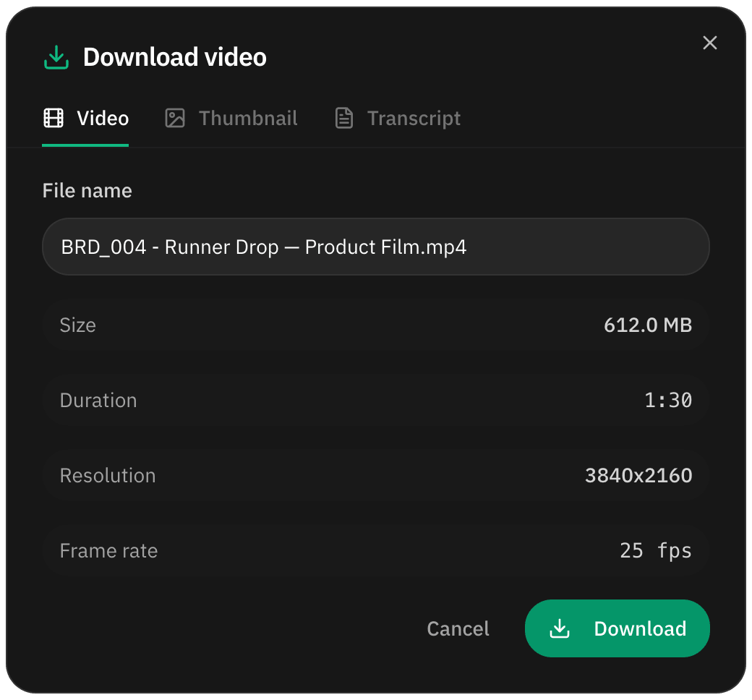Click the 3840x2160 resolution value
The image size is (752, 700).
tap(638, 475)
